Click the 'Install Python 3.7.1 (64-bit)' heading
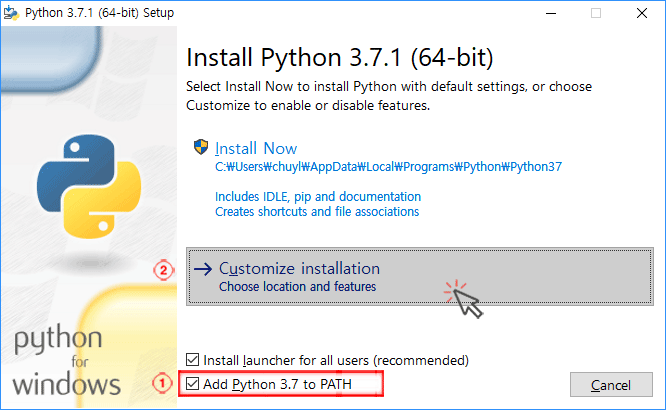Screen dimensions: 666x410 [x=340, y=57]
